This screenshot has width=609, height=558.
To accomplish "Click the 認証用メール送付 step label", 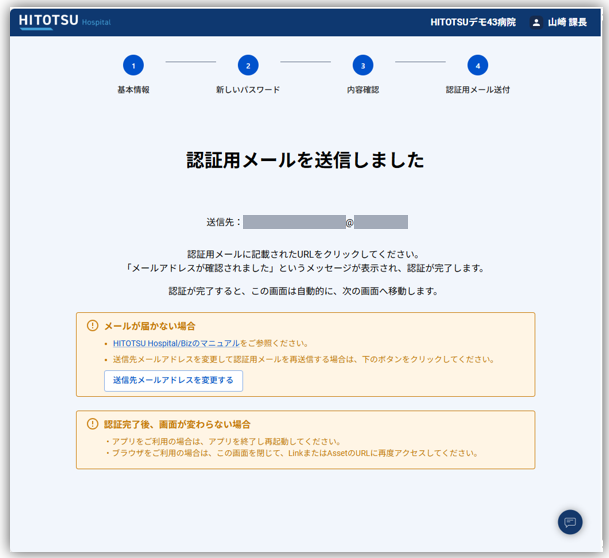I will 478,90.
